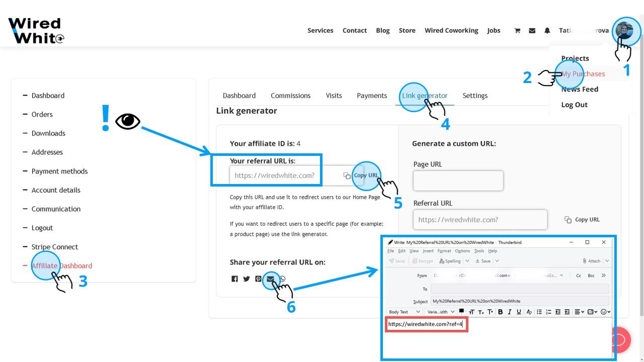Add a Bcc field in Thunderbird

tap(591, 276)
